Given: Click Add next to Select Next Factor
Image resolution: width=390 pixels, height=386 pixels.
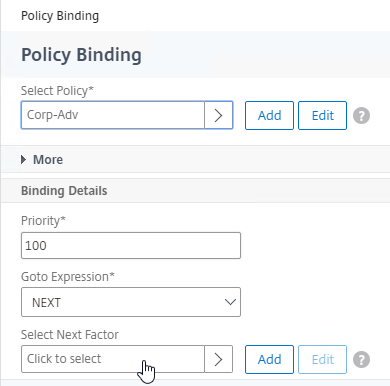Looking at the screenshot, I should pos(269,359).
